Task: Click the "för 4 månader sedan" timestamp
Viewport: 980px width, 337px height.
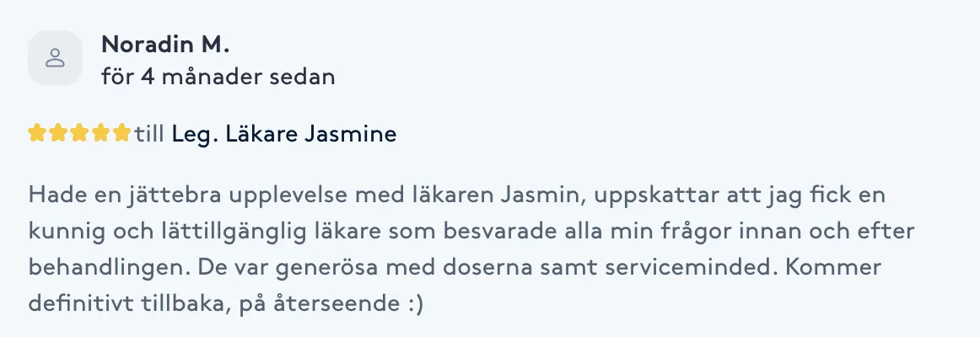Action: click(x=218, y=77)
